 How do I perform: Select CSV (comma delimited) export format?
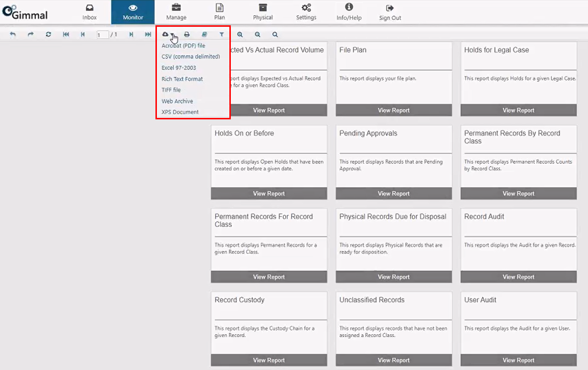click(190, 57)
